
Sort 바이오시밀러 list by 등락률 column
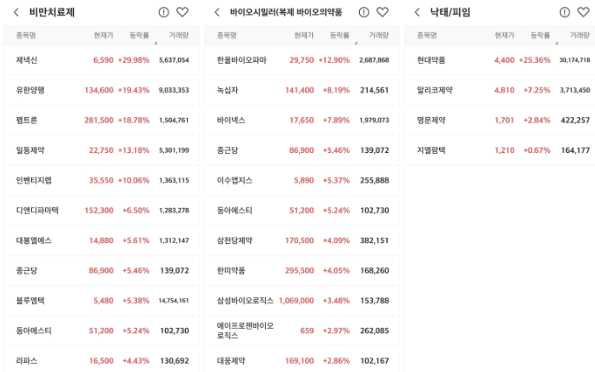coord(340,35)
